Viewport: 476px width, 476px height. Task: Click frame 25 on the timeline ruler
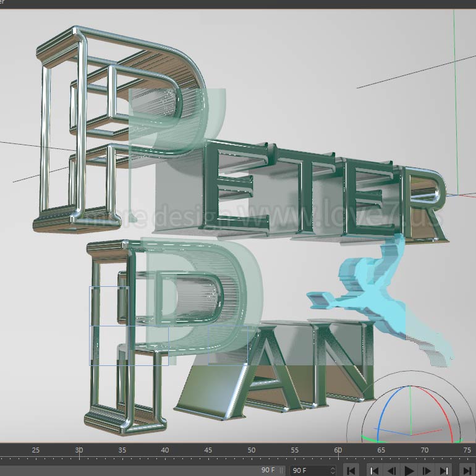pos(35,450)
